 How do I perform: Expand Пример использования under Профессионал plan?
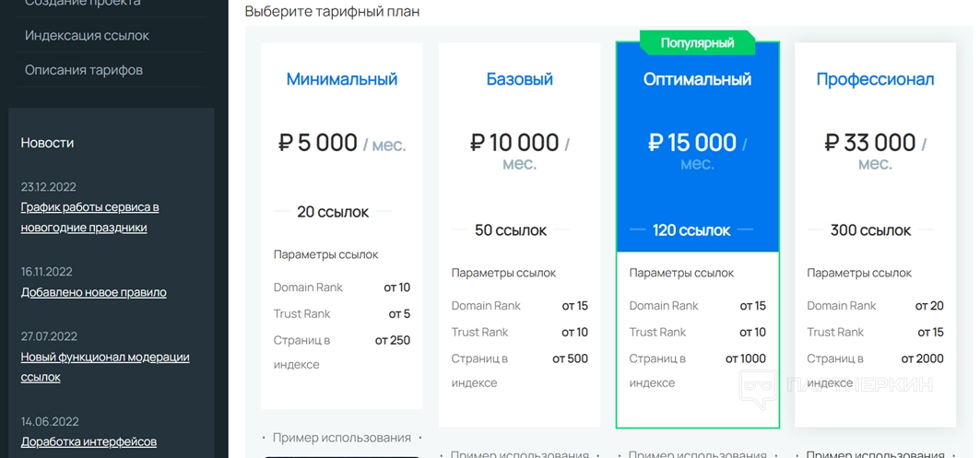(x=875, y=453)
